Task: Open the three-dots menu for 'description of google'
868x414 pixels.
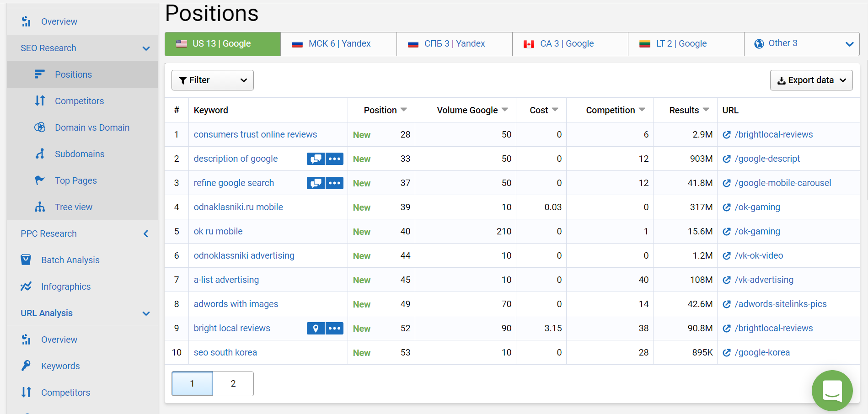Action: 334,159
